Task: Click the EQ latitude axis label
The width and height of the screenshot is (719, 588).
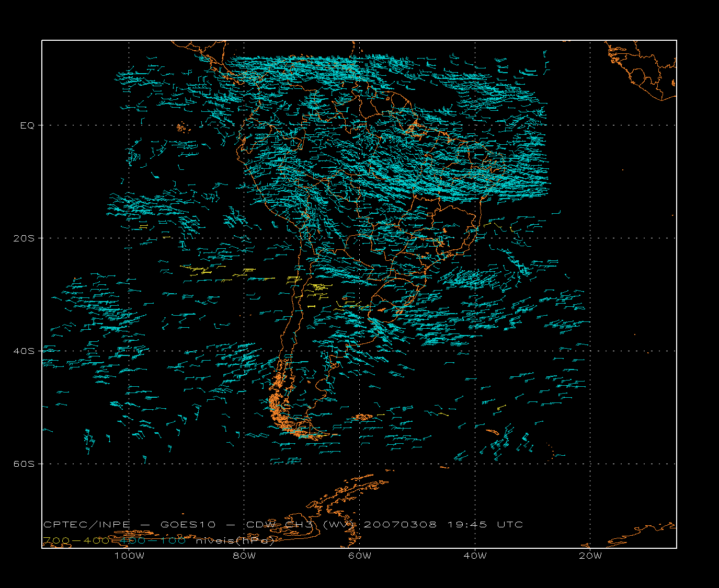Action: (27, 125)
